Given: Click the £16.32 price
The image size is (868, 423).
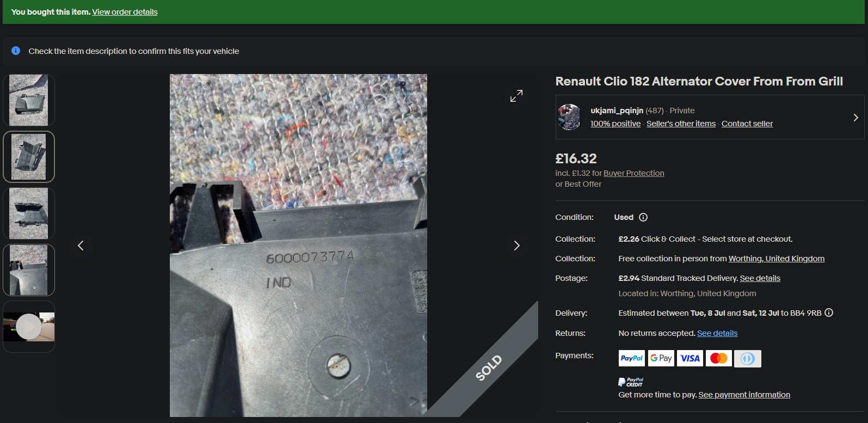Looking at the screenshot, I should (576, 158).
